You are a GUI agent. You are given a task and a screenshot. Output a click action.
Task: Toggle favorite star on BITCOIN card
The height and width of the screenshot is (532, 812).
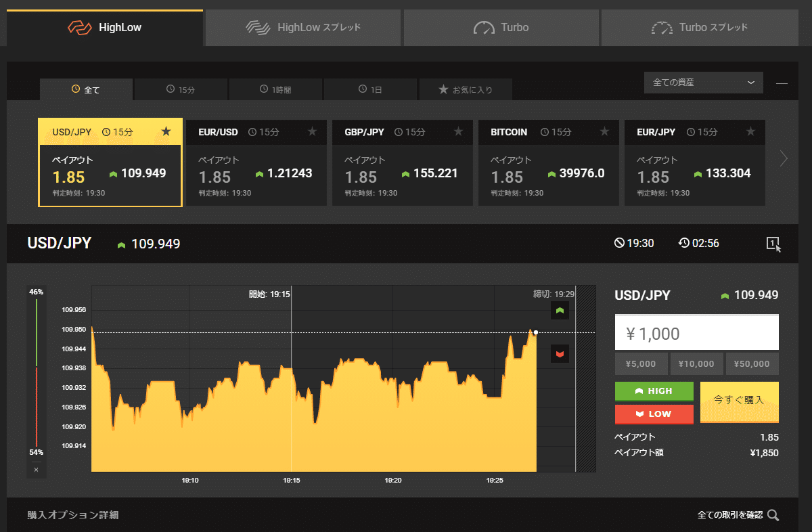click(604, 131)
